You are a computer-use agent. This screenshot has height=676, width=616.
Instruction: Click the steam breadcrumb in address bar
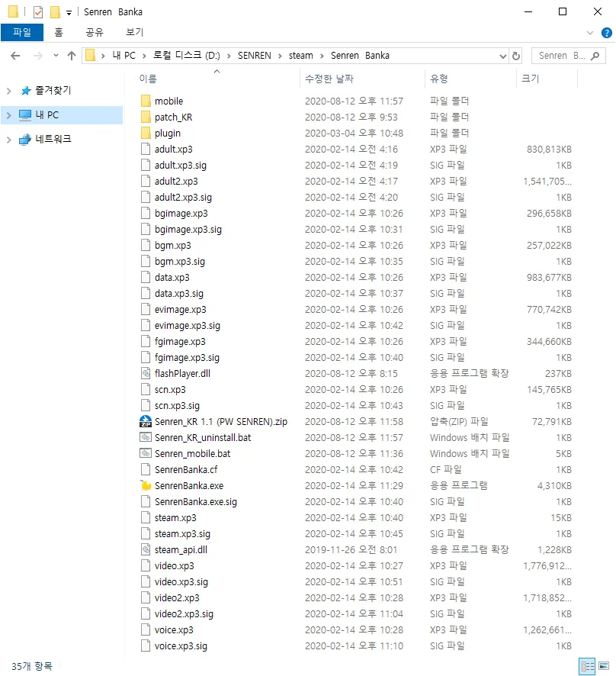(300, 56)
